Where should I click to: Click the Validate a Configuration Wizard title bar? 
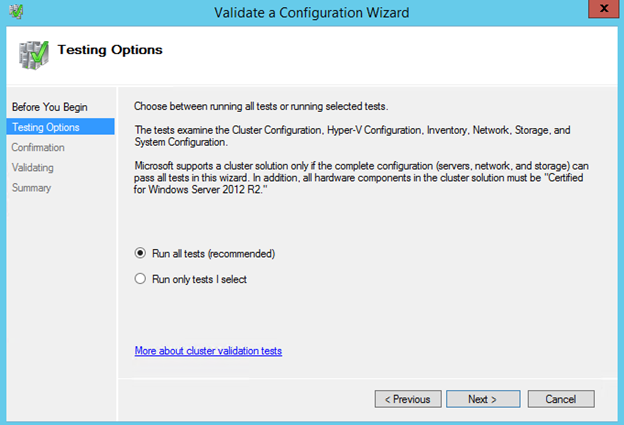point(311,12)
